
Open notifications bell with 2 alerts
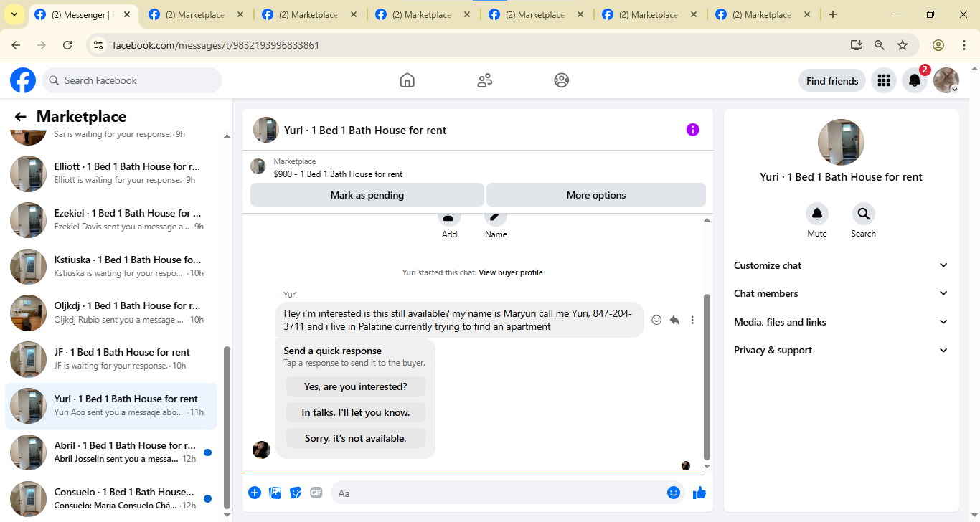pyautogui.click(x=915, y=80)
